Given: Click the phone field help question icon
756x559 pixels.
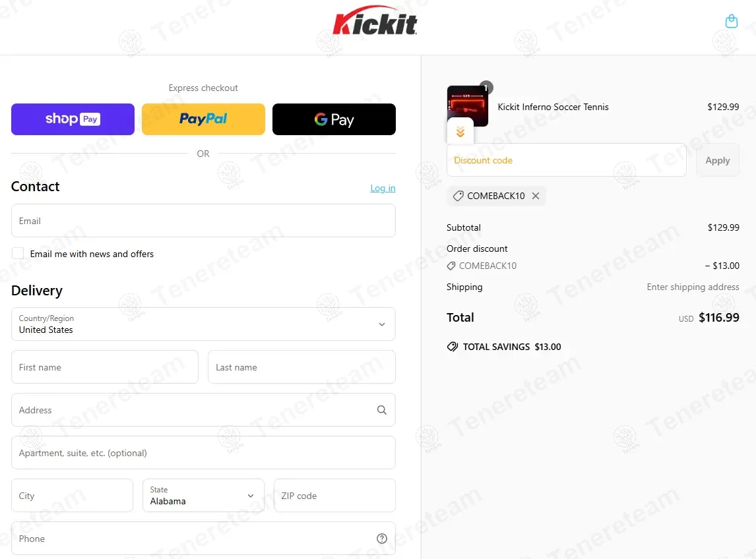Looking at the screenshot, I should pos(381,539).
